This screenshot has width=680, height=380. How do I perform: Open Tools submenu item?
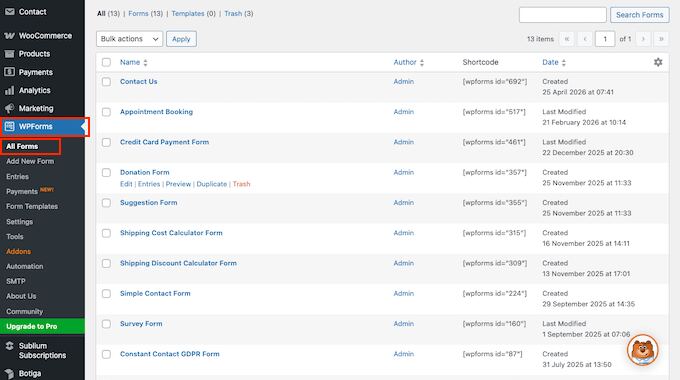pos(15,236)
